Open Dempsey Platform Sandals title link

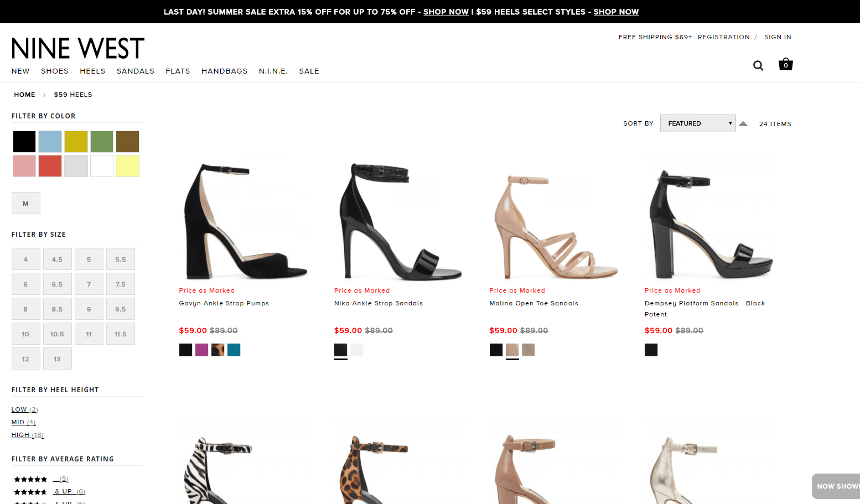705,309
